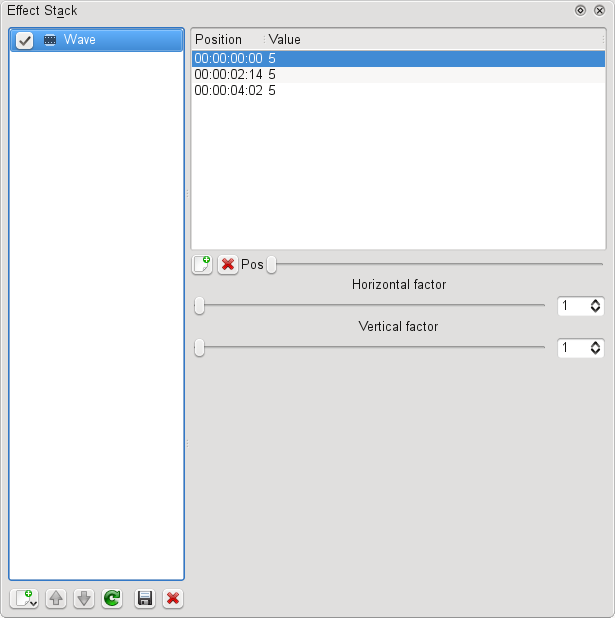Select the Wave effect in stack
The image size is (615, 618).
pyautogui.click(x=97, y=40)
